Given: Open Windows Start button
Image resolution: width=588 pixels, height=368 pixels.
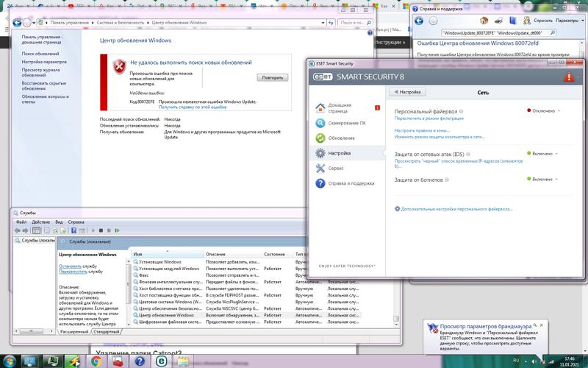Looking at the screenshot, I should [9, 361].
